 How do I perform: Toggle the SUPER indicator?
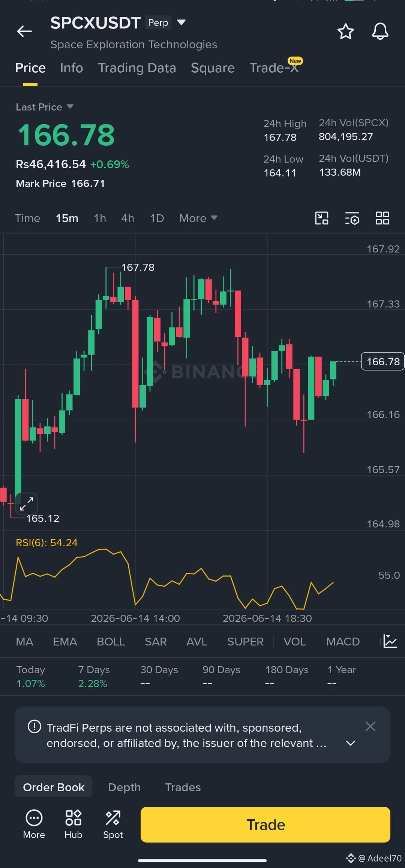245,642
